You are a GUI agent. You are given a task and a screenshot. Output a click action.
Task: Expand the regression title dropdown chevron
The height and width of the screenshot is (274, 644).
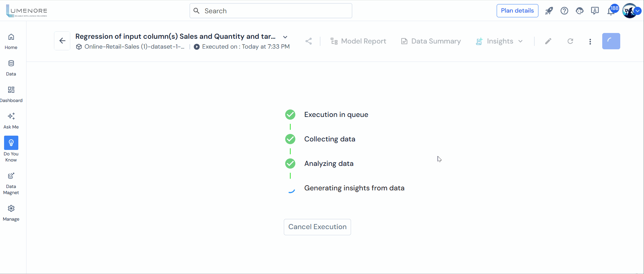(x=285, y=37)
